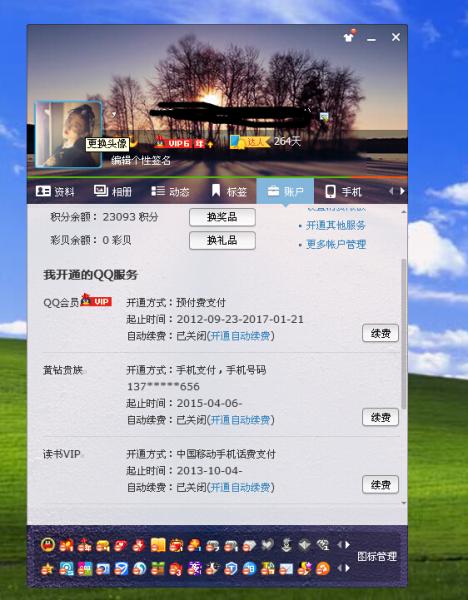Click the change-cover picture icon on banner
The image size is (468, 600).
point(325,117)
